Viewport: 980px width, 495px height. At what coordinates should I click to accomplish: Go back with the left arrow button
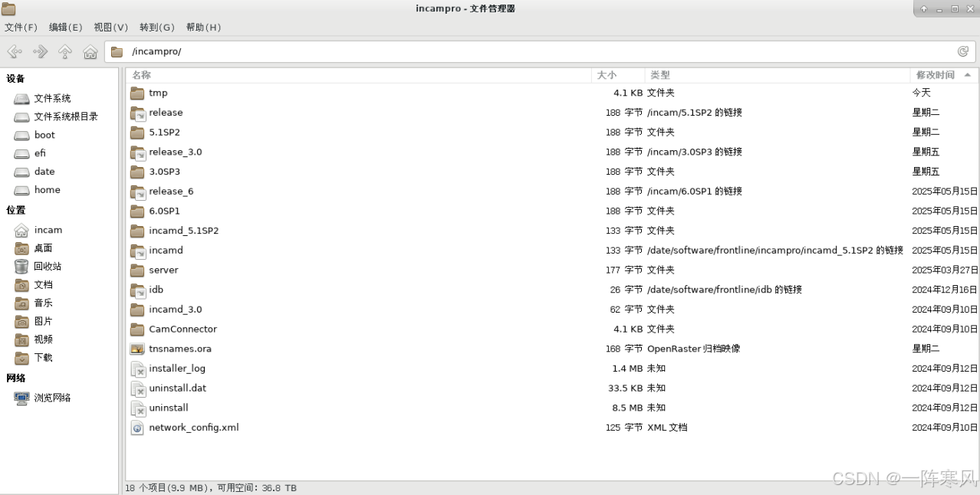14,52
